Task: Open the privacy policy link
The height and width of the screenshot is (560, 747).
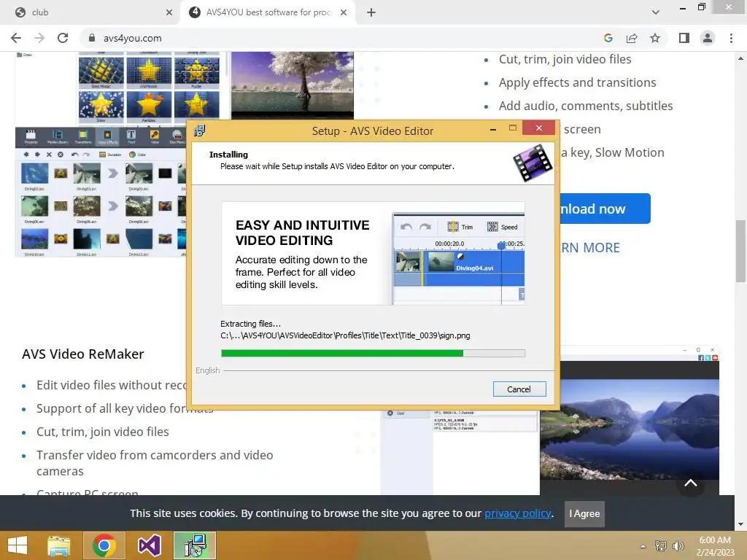Action: [518, 513]
